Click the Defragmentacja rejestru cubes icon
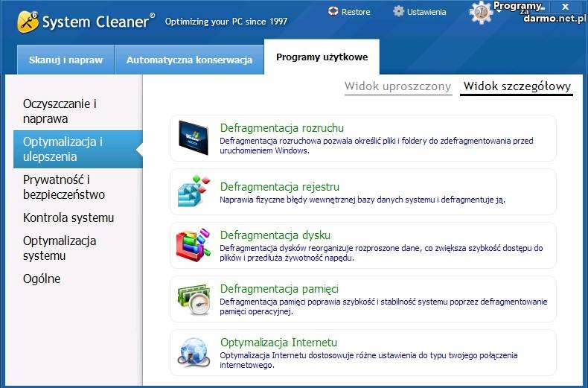Viewport: 588px width, 388px height. 194,191
